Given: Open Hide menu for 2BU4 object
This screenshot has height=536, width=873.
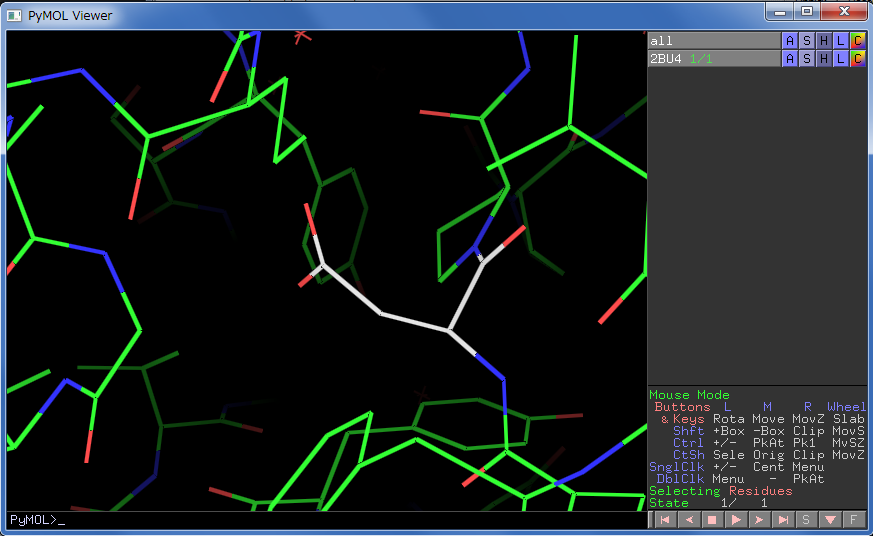Looking at the screenshot, I should (x=823, y=59).
